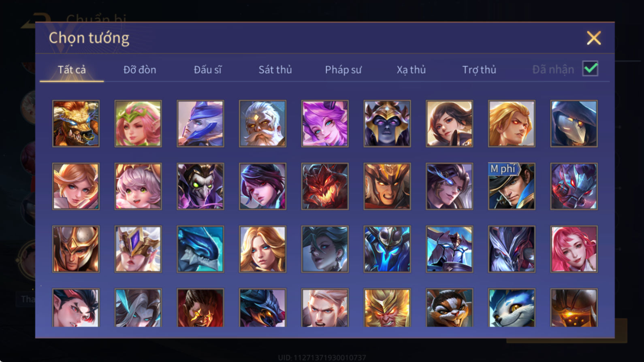Select the squirrel with goggles hero portrait
This screenshot has height=362, width=644.
449,308
